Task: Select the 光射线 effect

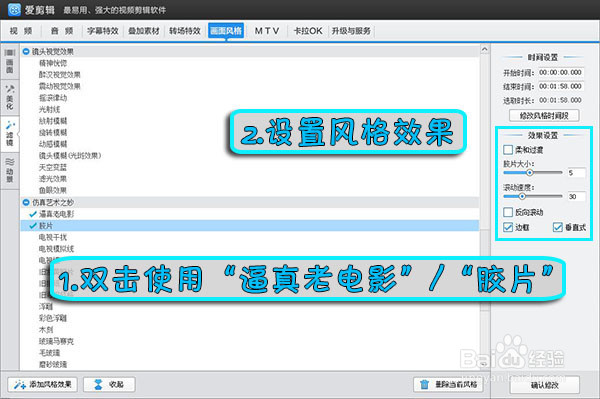Action: point(49,109)
